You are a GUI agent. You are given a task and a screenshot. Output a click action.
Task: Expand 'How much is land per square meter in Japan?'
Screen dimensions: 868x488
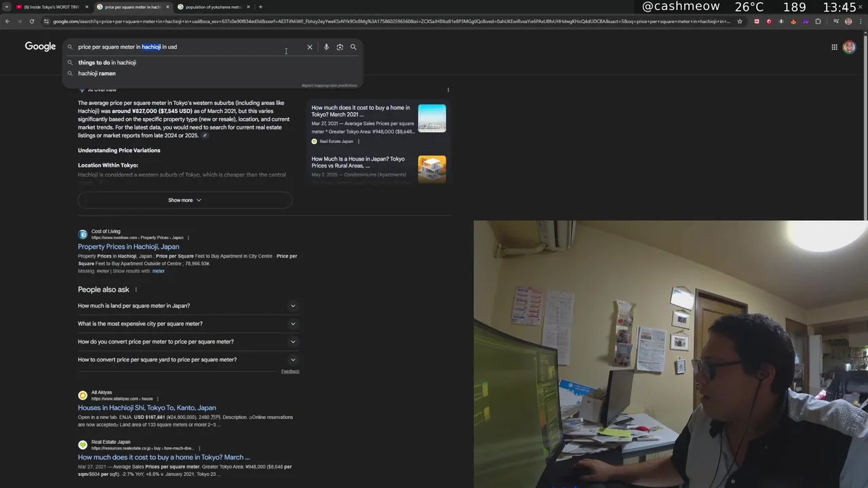tap(187, 306)
